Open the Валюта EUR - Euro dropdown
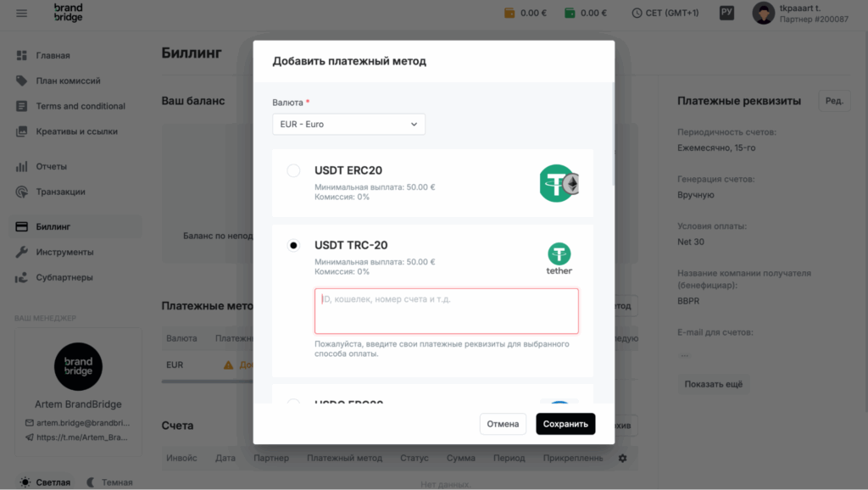The image size is (868, 490). 348,124
